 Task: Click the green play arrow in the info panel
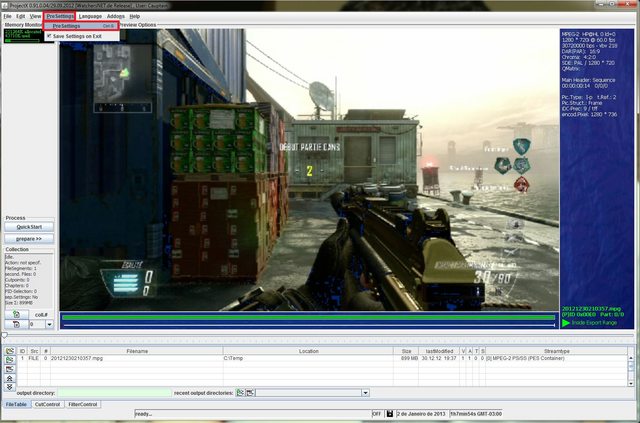click(566, 323)
